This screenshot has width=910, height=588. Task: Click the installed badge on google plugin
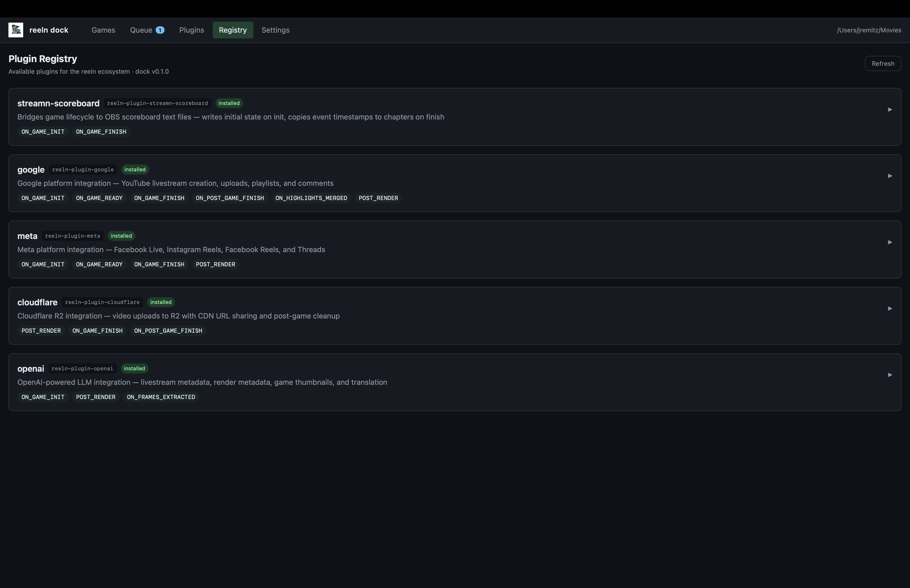click(x=135, y=170)
